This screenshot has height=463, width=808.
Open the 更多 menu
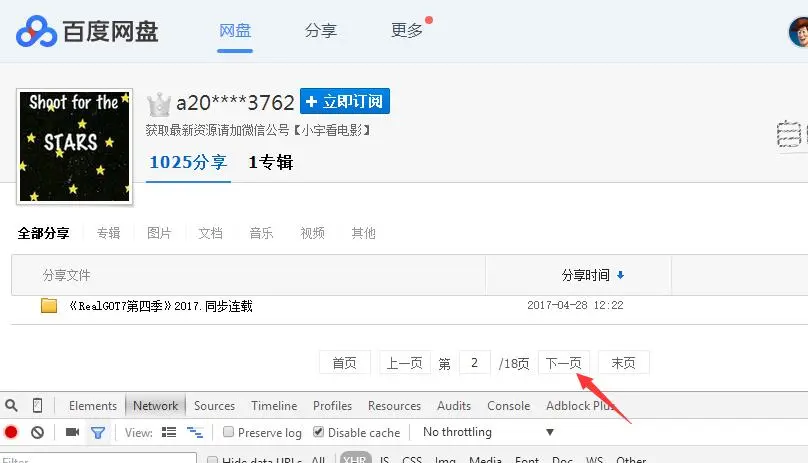(x=407, y=30)
